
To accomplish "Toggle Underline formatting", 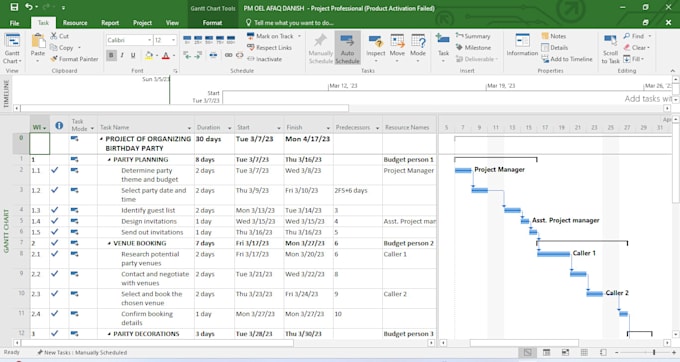I will pos(133,55).
